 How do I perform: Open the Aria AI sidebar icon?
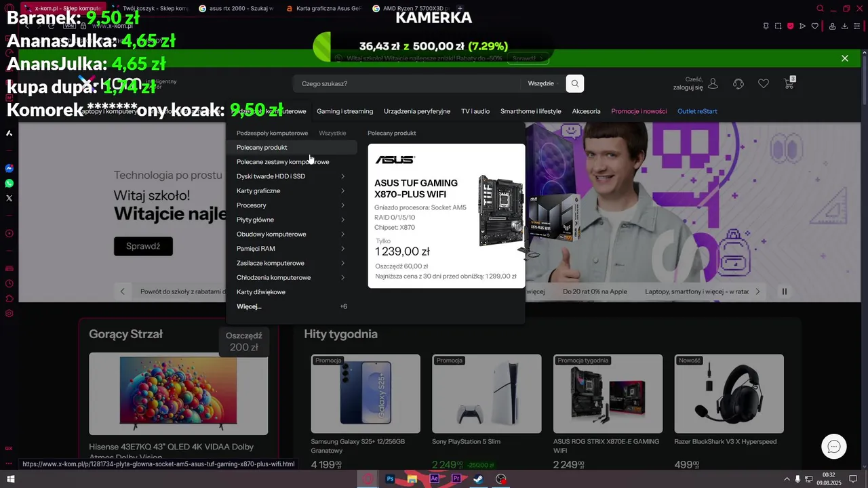coord(9,133)
